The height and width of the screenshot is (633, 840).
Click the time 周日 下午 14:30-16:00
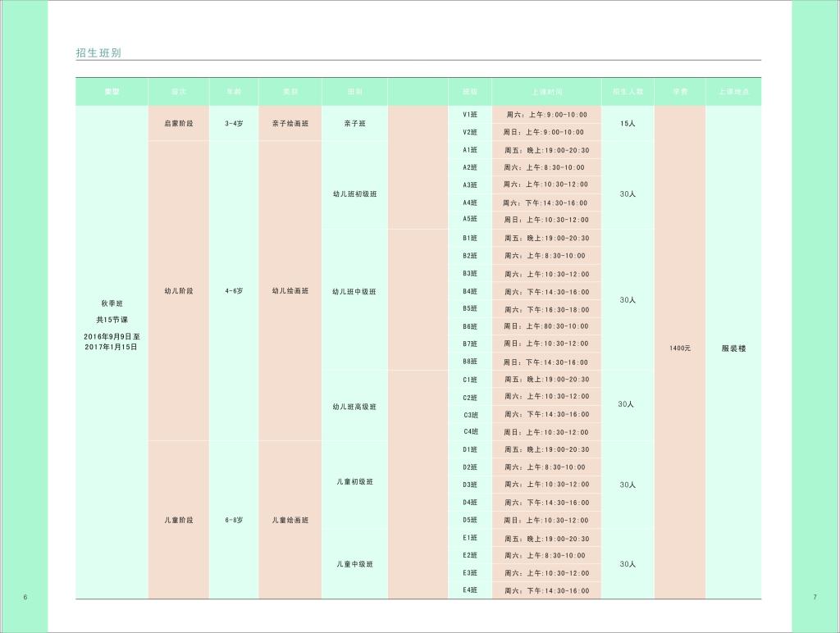click(546, 362)
